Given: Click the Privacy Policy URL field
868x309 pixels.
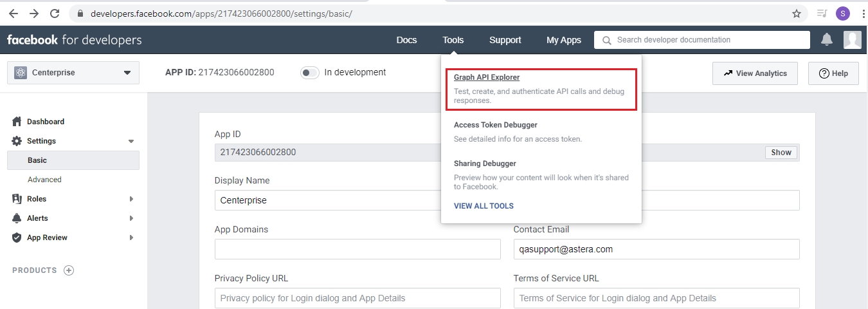Looking at the screenshot, I should click(357, 298).
